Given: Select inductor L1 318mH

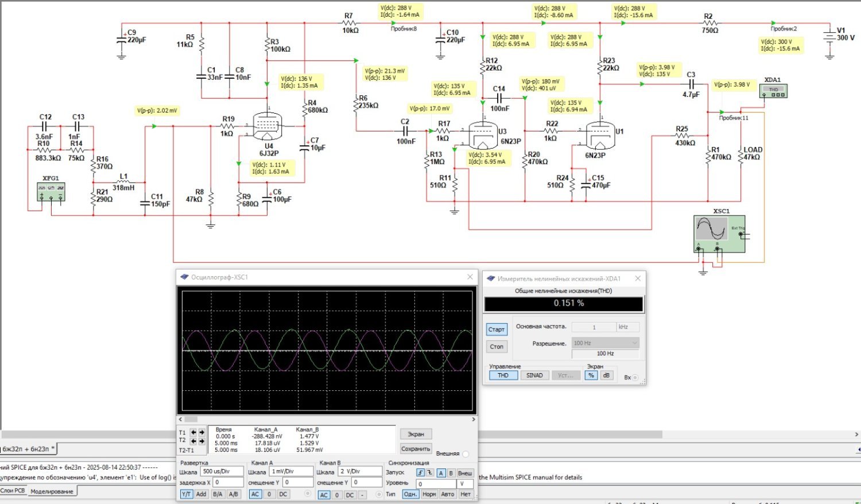Looking at the screenshot, I should 123,183.
